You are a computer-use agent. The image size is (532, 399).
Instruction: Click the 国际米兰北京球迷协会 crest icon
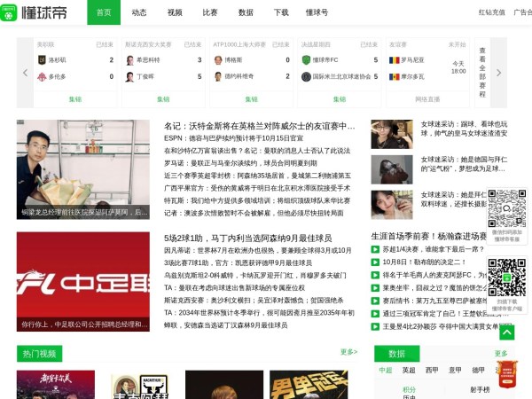[x=306, y=76]
